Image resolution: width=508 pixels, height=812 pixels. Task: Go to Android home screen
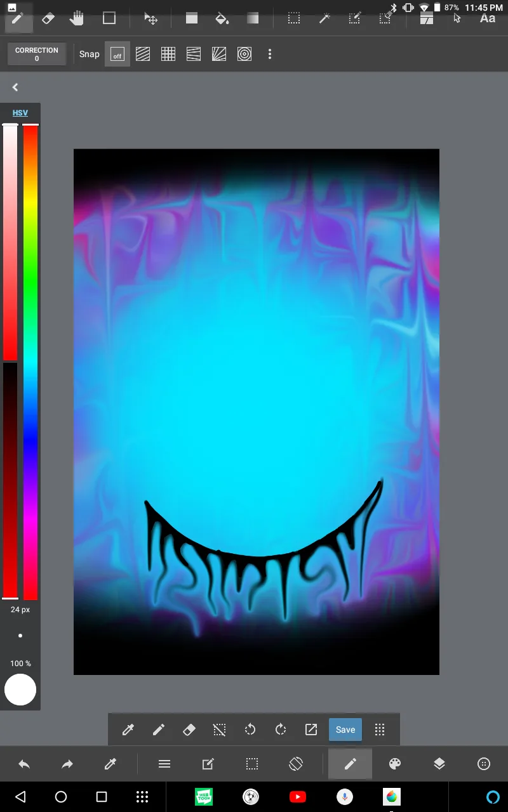[x=61, y=797]
